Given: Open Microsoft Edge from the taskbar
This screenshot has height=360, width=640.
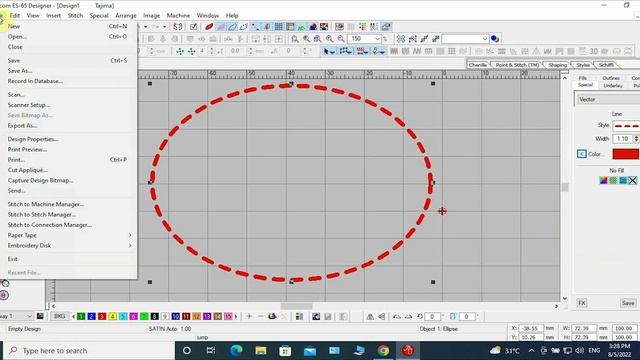Looking at the screenshot, I should coord(236,350).
